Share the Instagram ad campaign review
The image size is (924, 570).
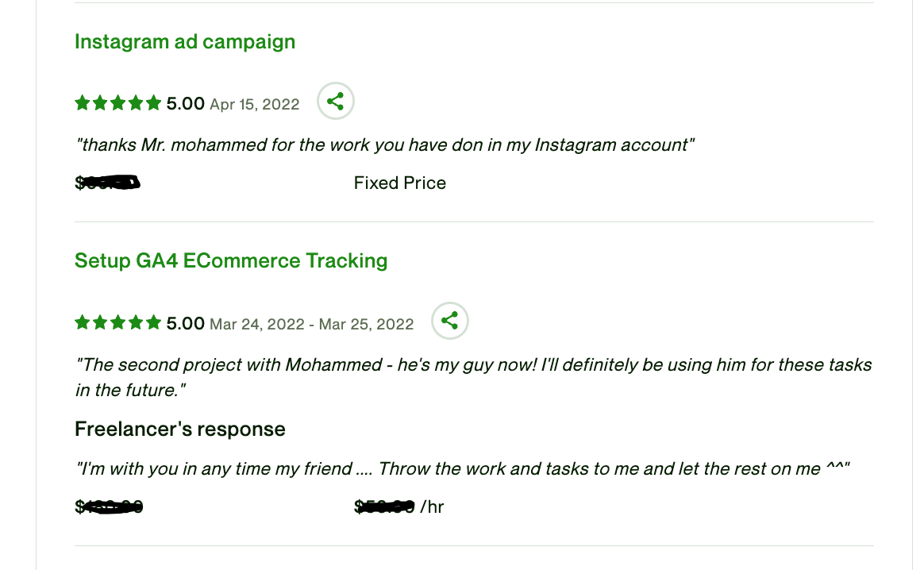tap(335, 102)
